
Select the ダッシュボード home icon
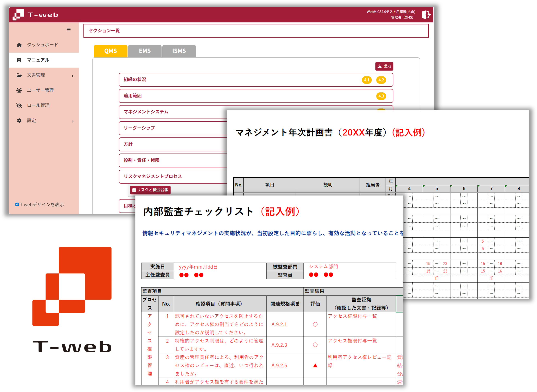tap(19, 45)
